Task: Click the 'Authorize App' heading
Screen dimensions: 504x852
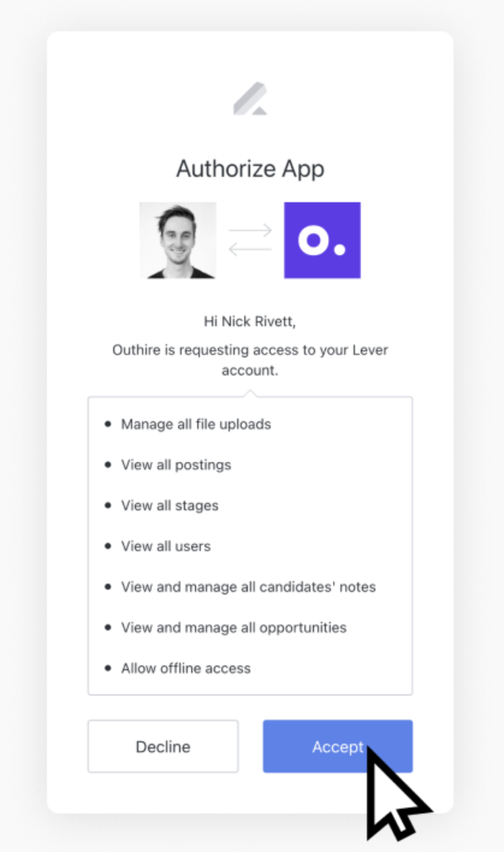Action: pyautogui.click(x=250, y=169)
